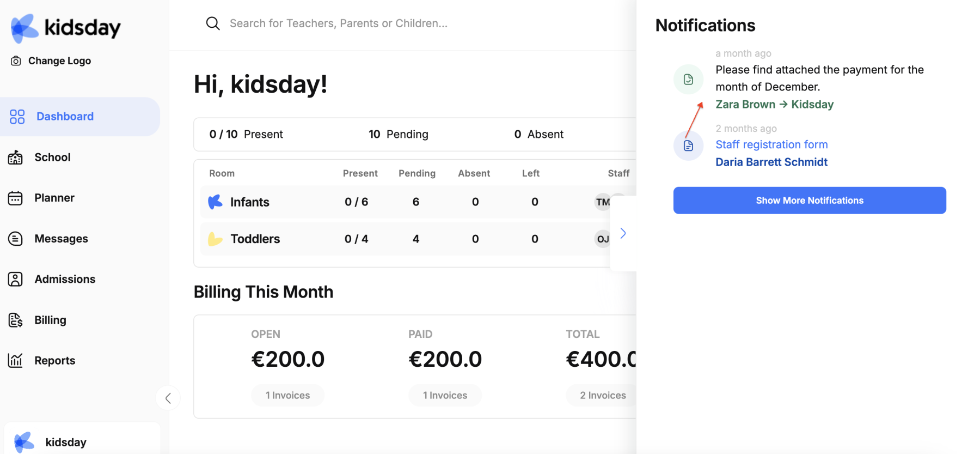Collapse the sidebar with the left chevron
Image resolution: width=980 pixels, height=454 pixels.
click(168, 398)
